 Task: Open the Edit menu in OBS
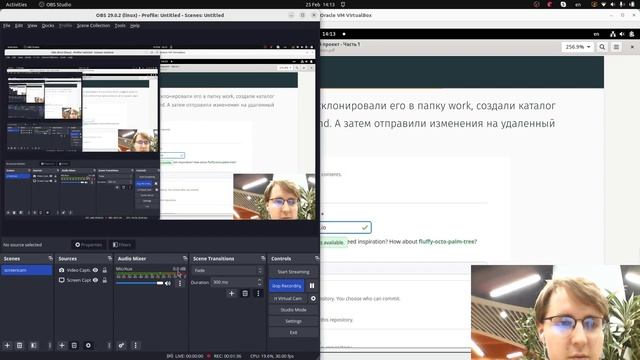pos(19,25)
